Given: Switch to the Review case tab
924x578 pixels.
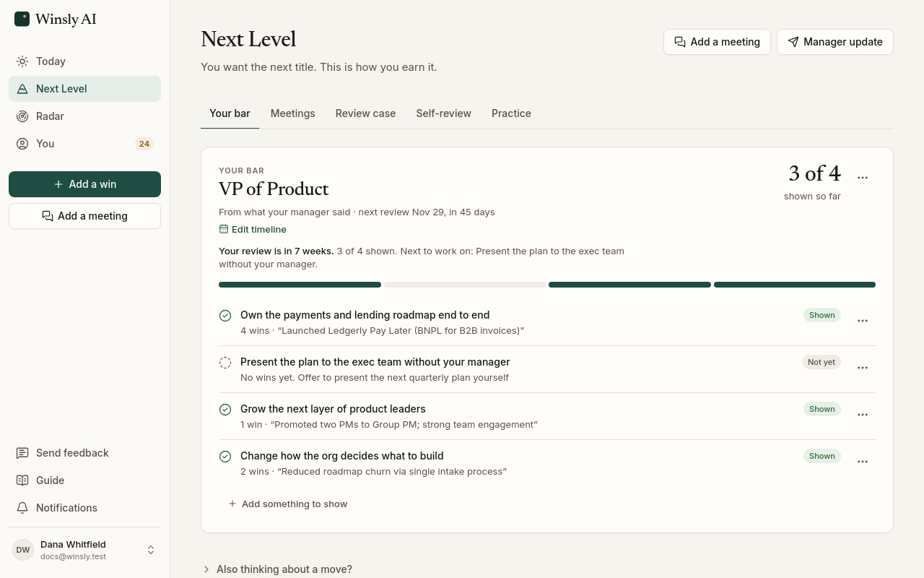Looking at the screenshot, I should tap(365, 113).
